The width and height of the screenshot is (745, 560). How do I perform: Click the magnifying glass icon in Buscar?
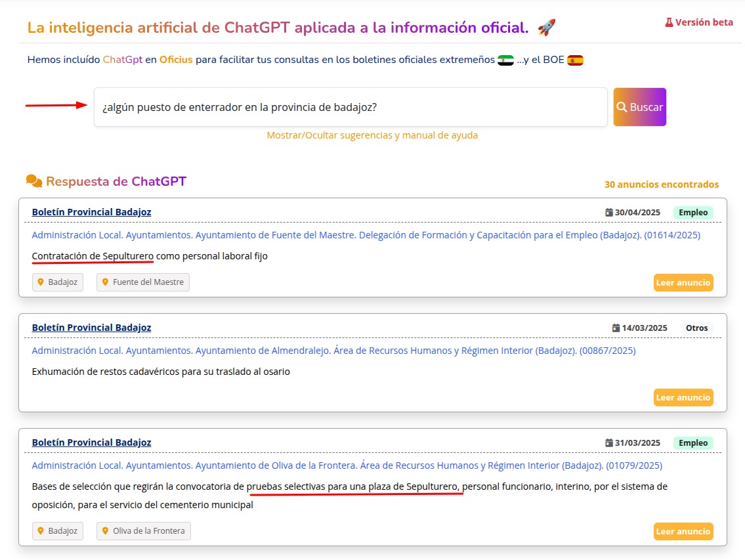[622, 107]
